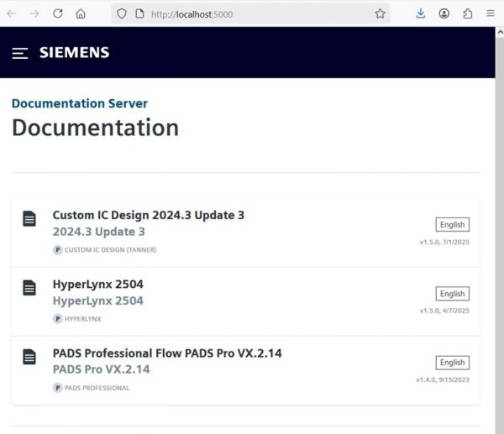Bookmark this page with the star icon
The height and width of the screenshot is (434, 504).
(380, 13)
